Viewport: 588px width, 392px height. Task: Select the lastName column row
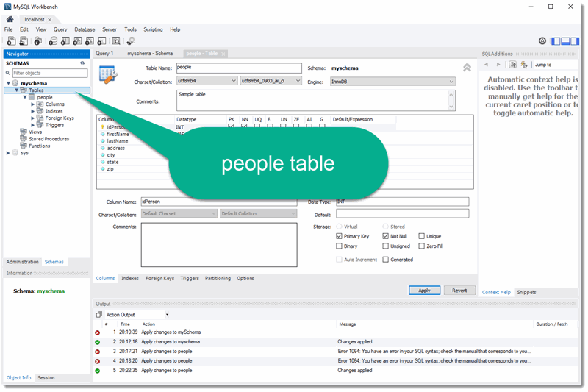tap(117, 141)
